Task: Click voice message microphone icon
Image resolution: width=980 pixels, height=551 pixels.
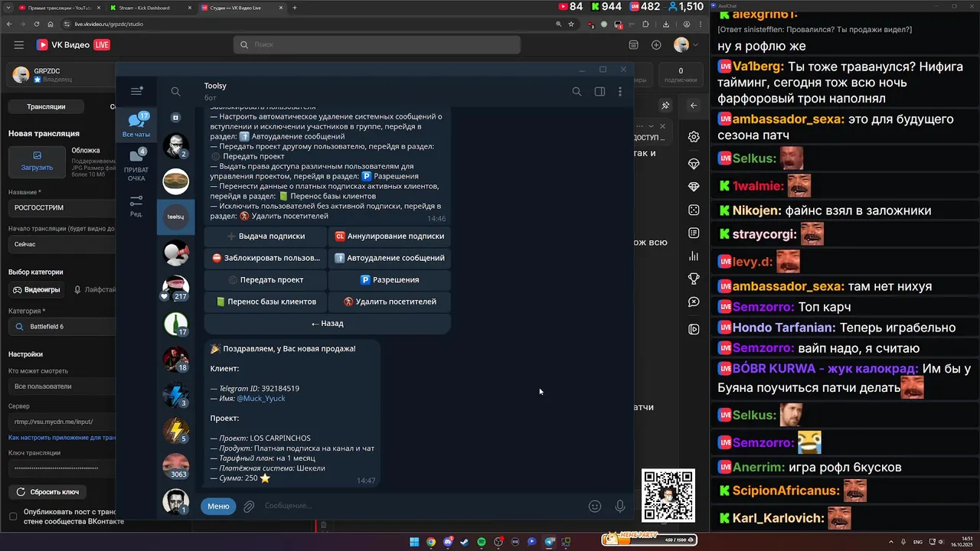Action: coord(620,506)
